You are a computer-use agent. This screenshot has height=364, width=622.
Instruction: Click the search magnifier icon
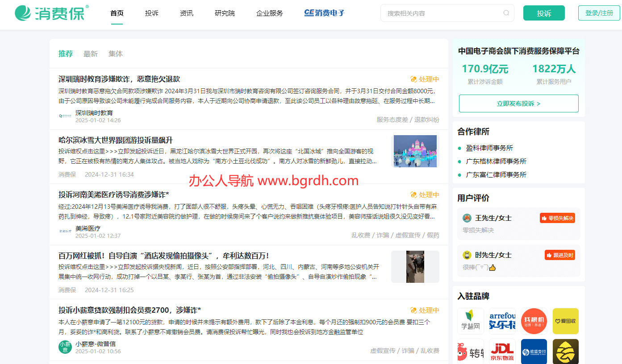506,13
